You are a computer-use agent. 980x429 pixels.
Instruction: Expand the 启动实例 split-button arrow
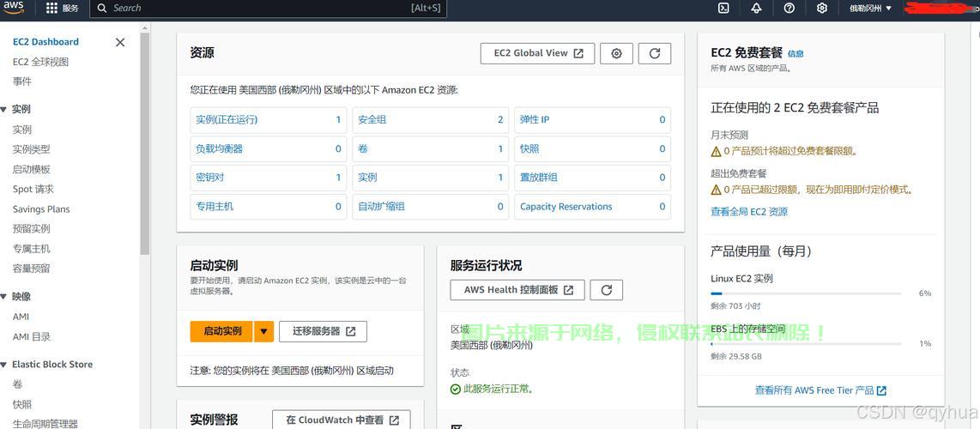coord(263,331)
